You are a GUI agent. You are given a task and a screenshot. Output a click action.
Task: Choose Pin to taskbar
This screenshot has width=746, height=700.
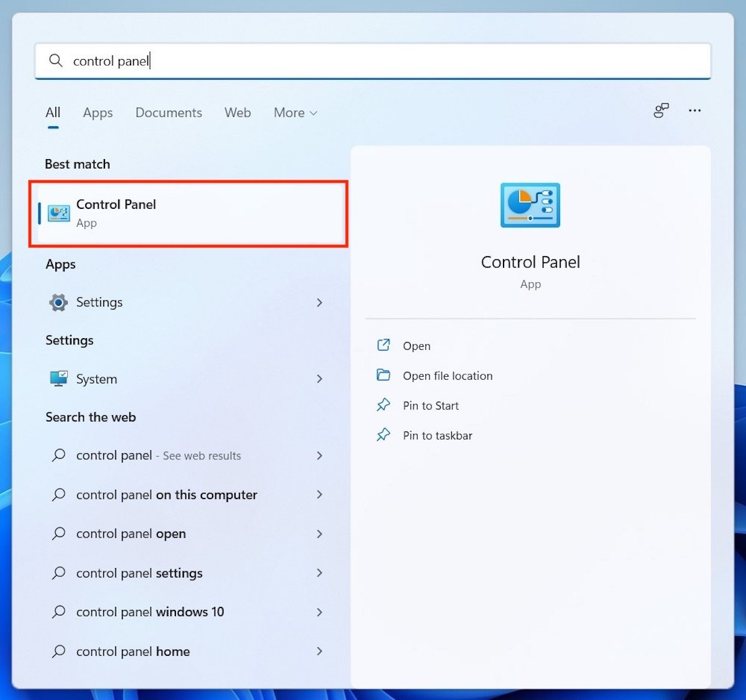(438, 435)
